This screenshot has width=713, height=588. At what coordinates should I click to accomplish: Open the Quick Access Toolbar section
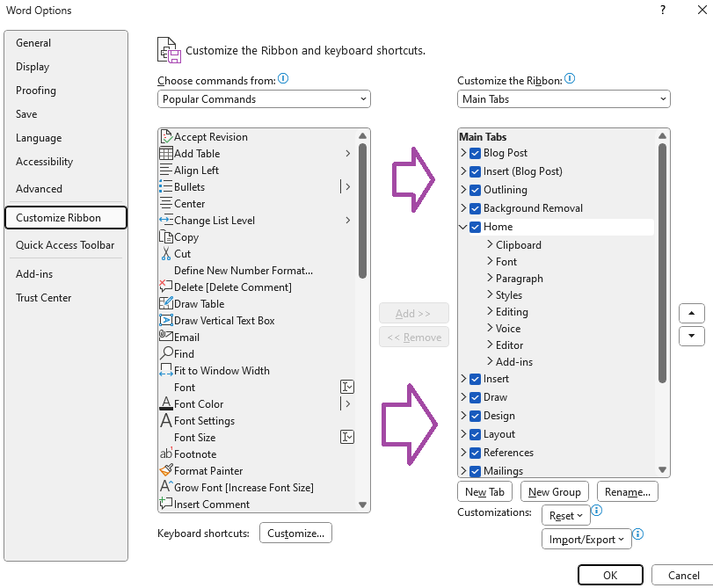63,244
